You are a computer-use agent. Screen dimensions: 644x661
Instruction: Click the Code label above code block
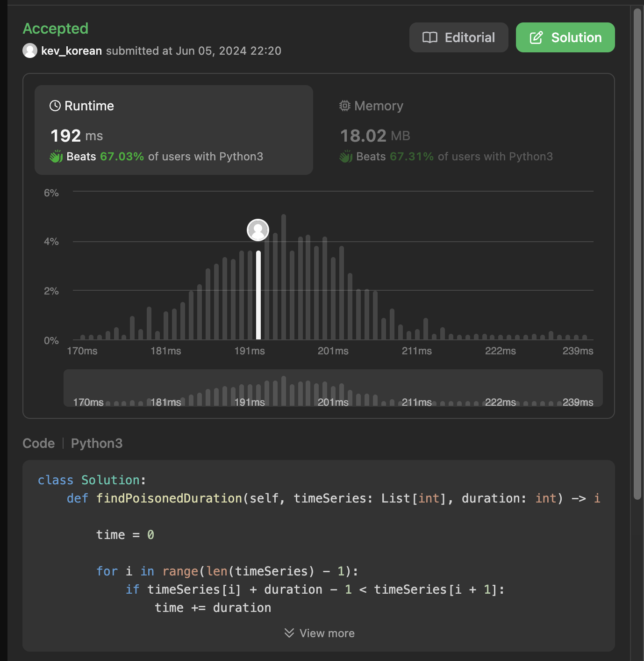click(x=39, y=443)
